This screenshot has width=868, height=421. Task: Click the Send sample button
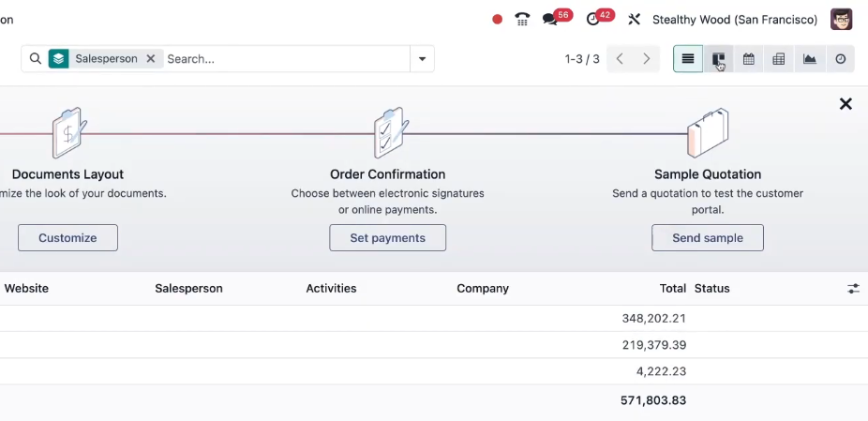click(708, 237)
